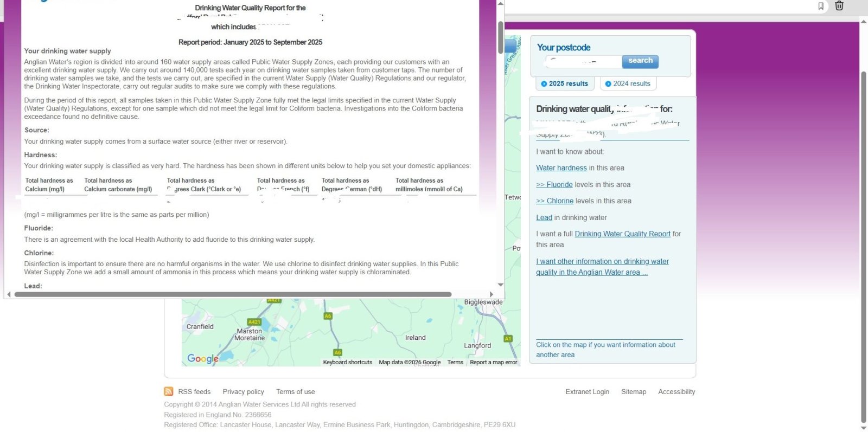The image size is (868, 432).
Task: Click the report's vertical scrollbar thumb
Action: (500, 37)
